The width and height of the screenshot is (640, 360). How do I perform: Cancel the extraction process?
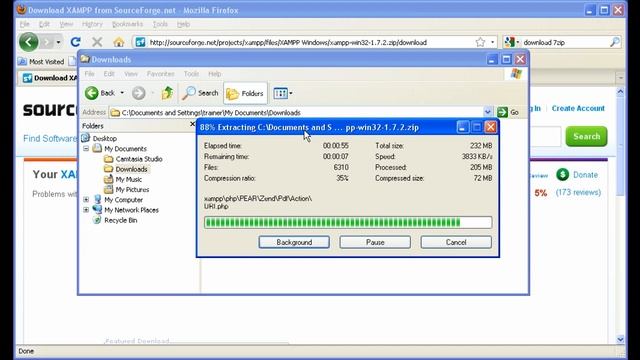(x=456, y=242)
